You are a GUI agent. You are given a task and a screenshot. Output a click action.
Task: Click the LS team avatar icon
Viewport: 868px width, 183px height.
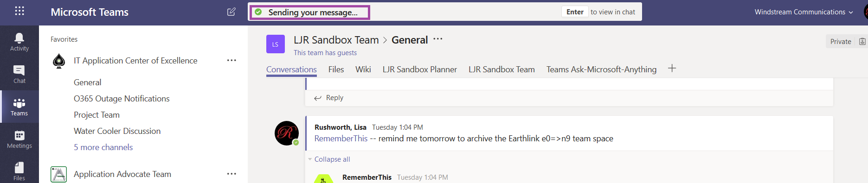(276, 44)
